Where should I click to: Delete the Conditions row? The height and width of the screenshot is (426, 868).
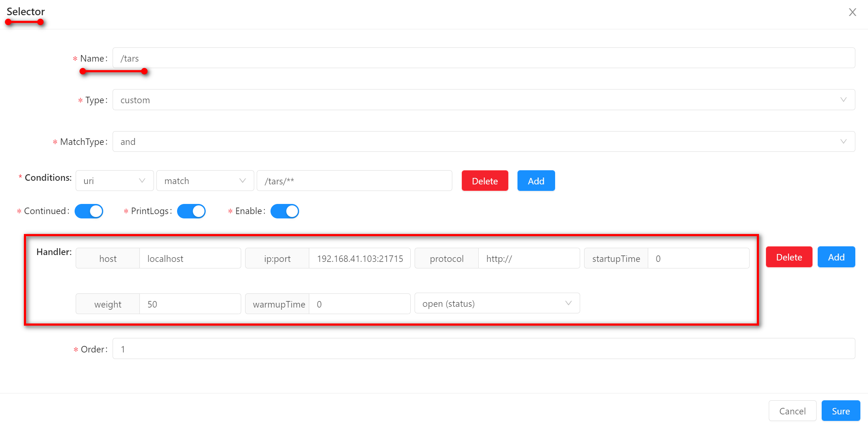[485, 181]
